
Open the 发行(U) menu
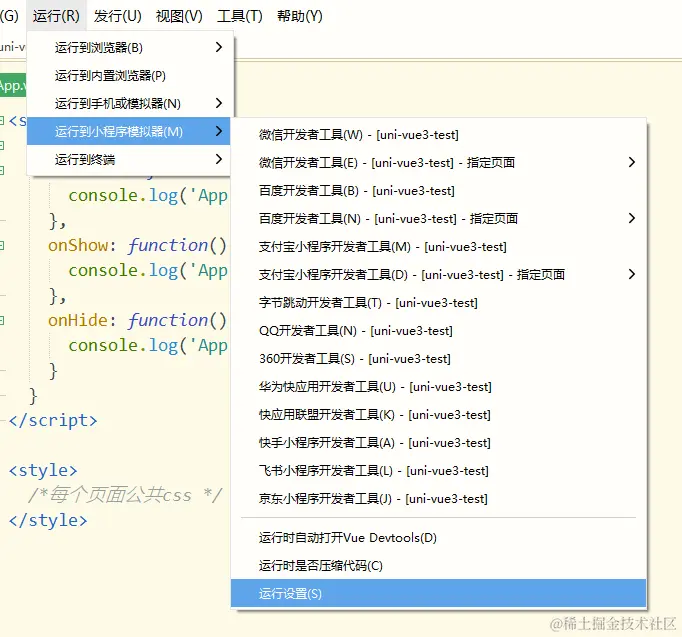pyautogui.click(x=117, y=16)
